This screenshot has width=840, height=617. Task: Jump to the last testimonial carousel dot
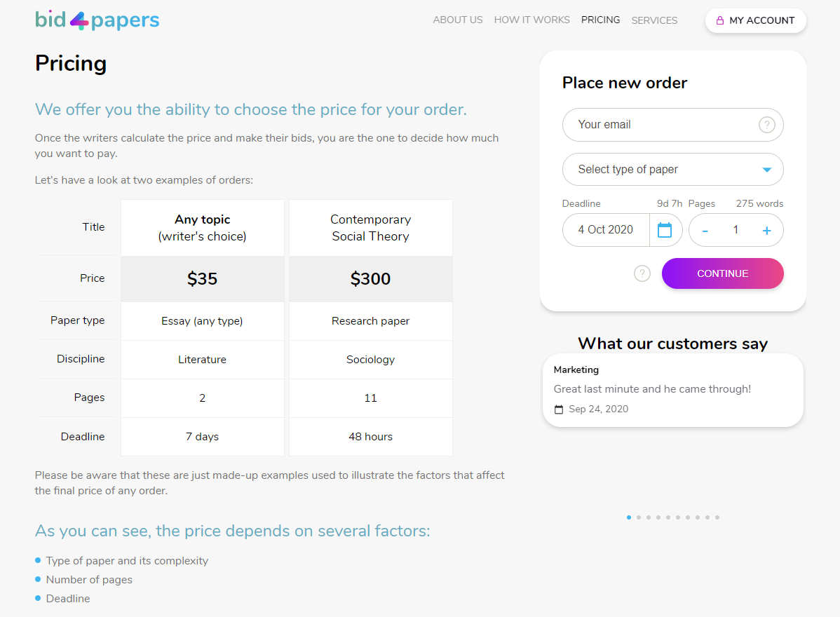pos(717,517)
